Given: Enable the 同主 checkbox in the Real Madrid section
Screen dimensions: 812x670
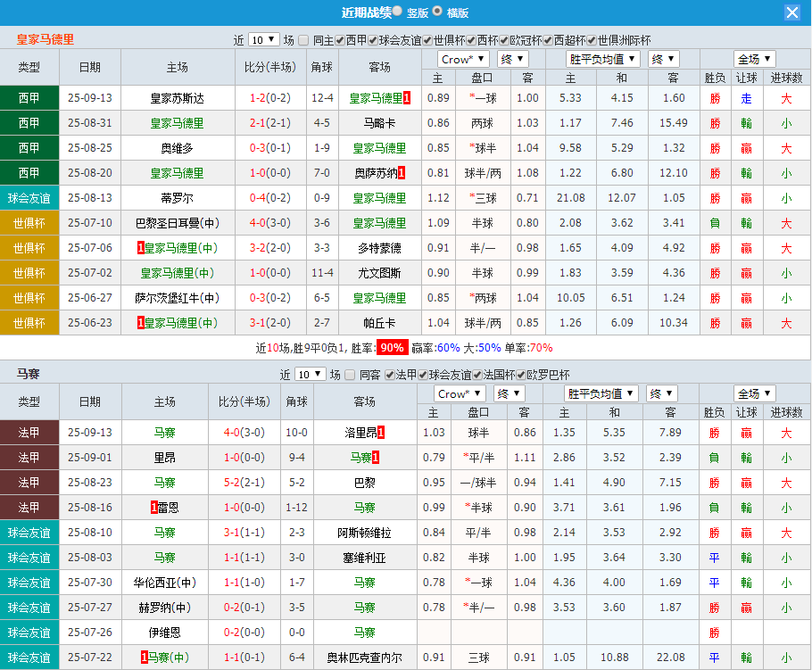Looking at the screenshot, I should [x=302, y=40].
